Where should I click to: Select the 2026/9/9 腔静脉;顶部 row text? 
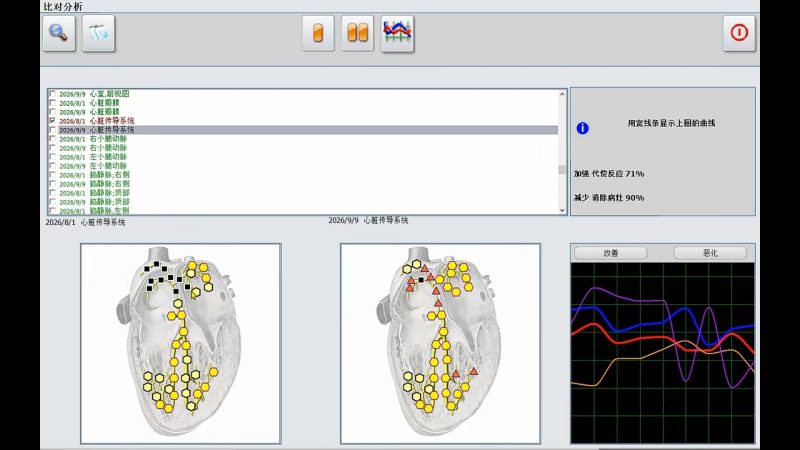pos(94,202)
